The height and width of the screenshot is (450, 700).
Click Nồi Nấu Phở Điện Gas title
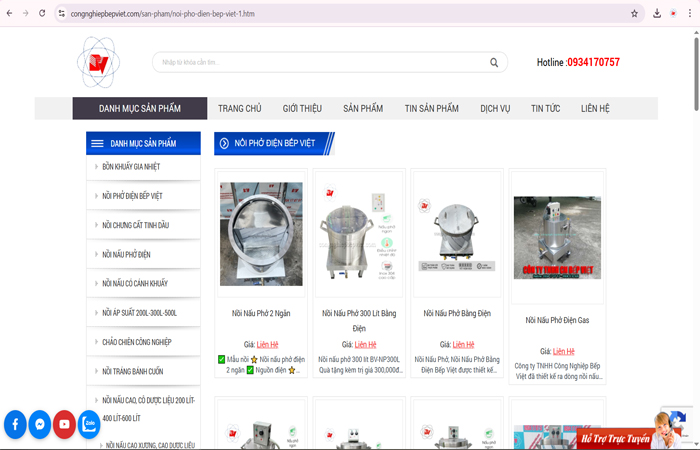(557, 320)
